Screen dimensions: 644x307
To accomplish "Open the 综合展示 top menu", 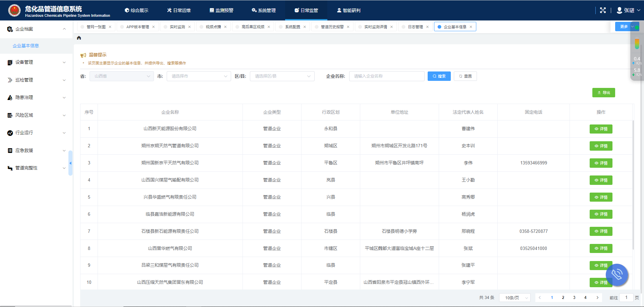I will [136, 10].
